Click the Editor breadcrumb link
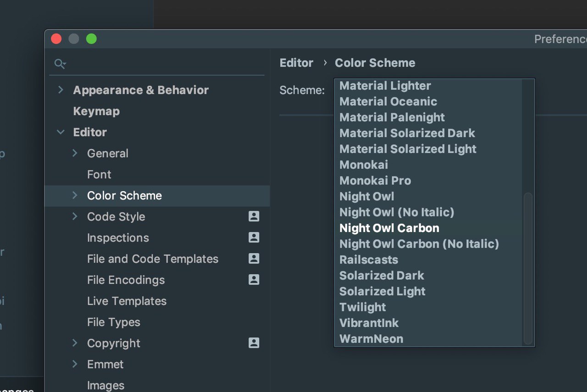The width and height of the screenshot is (587, 392). coord(296,63)
